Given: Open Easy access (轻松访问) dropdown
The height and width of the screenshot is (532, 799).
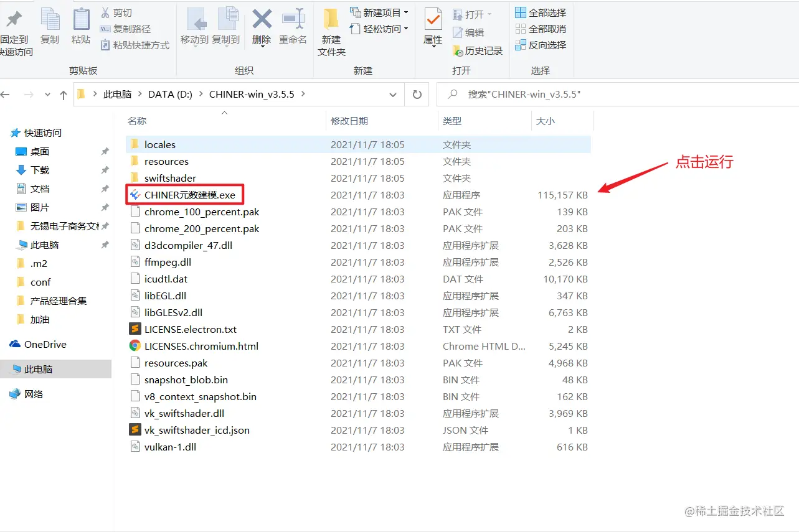Looking at the screenshot, I should (x=379, y=29).
